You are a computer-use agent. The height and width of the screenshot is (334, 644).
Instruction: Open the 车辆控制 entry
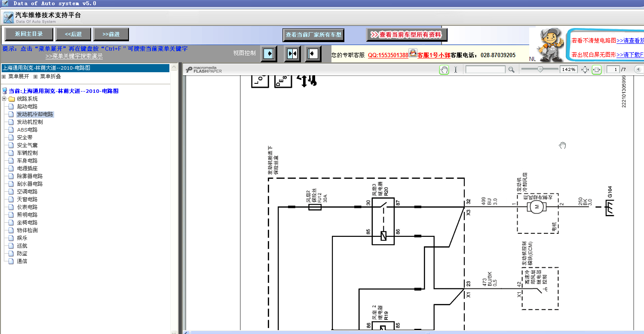(x=27, y=153)
